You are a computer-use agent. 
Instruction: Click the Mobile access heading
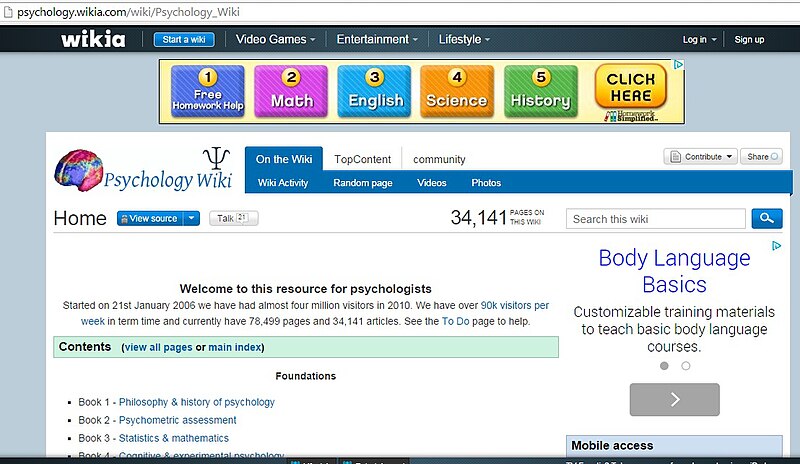coord(612,445)
